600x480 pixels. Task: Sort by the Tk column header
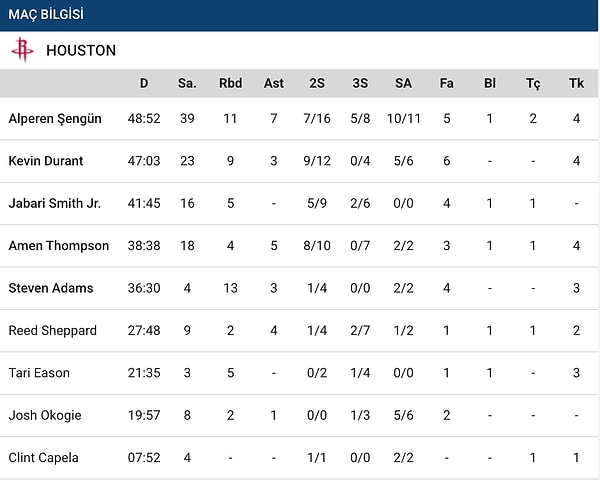tap(576, 83)
